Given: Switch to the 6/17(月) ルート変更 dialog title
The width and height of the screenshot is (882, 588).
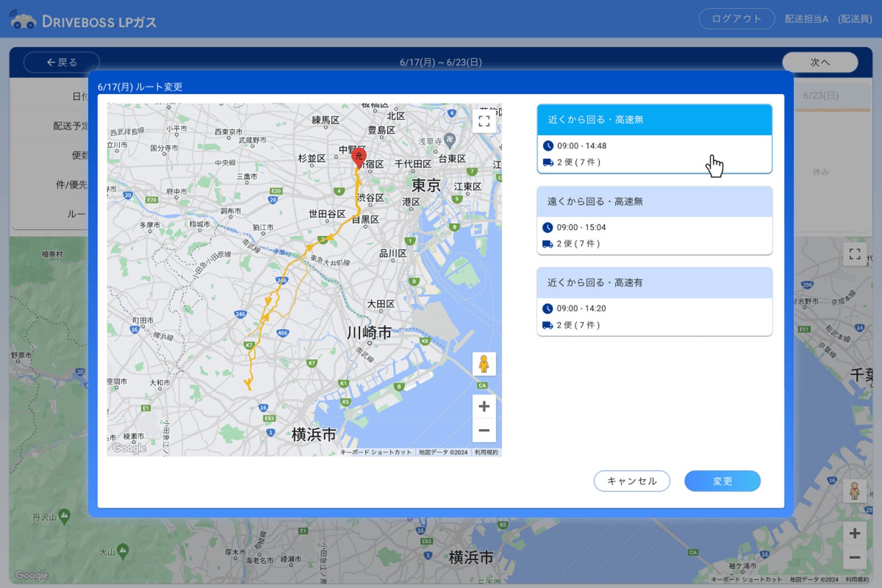Looking at the screenshot, I should point(141,87).
